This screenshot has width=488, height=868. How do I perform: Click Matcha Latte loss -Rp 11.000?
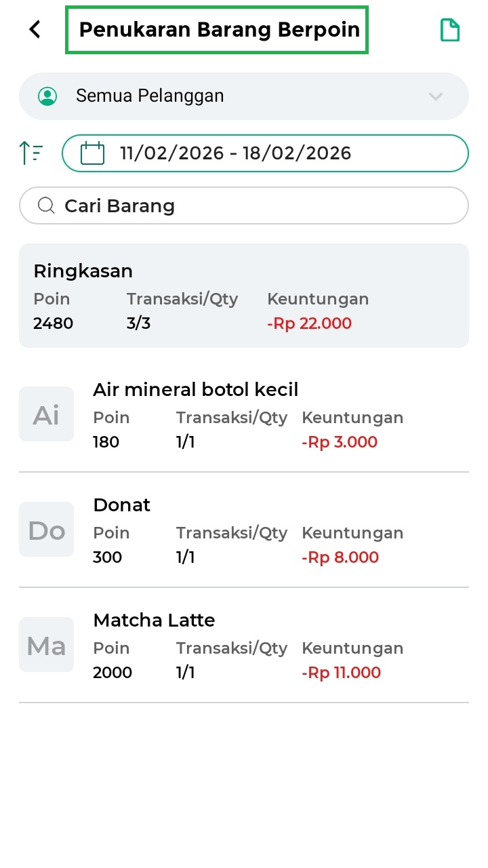tap(341, 673)
